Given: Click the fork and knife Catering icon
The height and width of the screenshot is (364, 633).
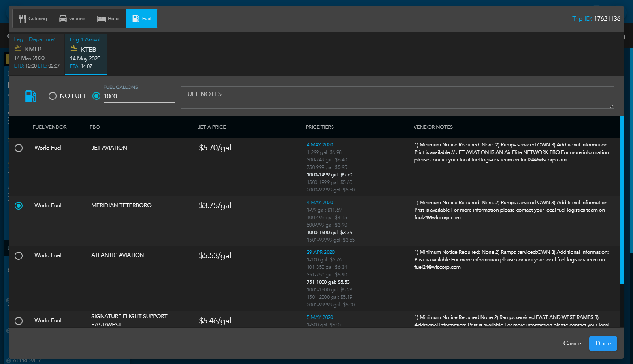Looking at the screenshot, I should pos(22,19).
